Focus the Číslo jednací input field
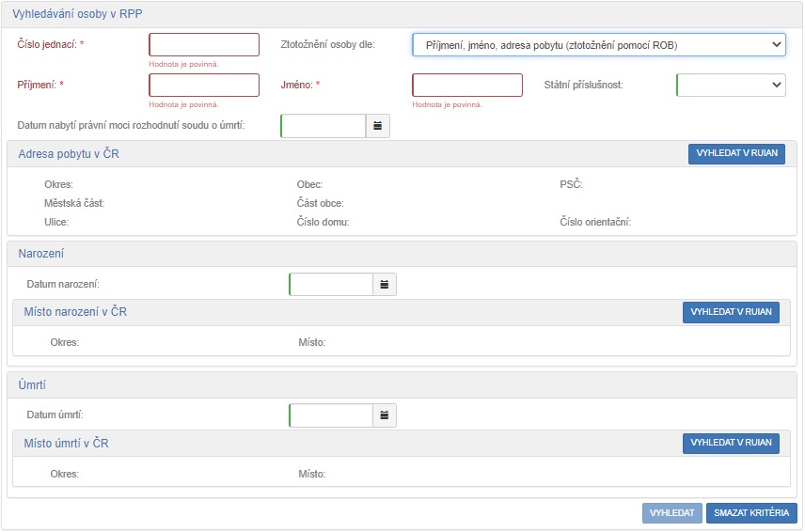 click(x=204, y=45)
